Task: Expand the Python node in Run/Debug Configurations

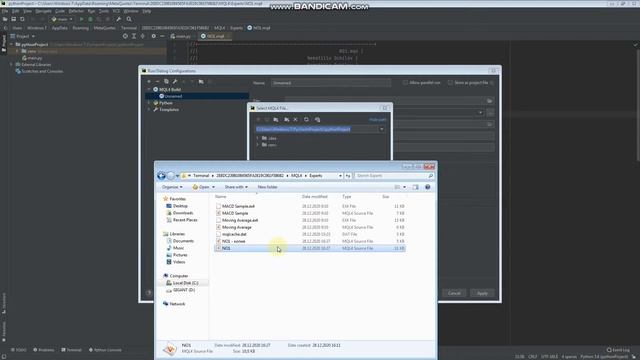Action: pyautogui.click(x=149, y=103)
